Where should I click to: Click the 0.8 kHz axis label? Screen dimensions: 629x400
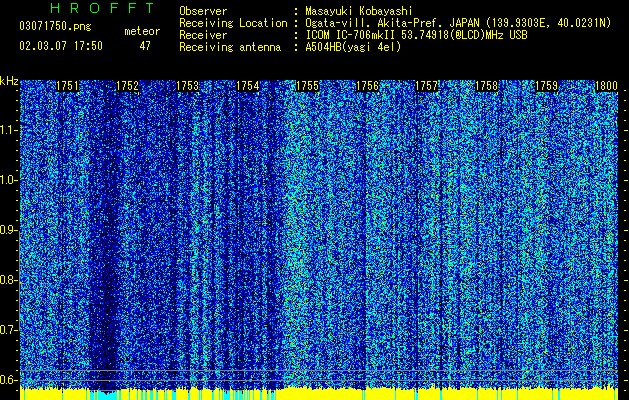pos(9,280)
